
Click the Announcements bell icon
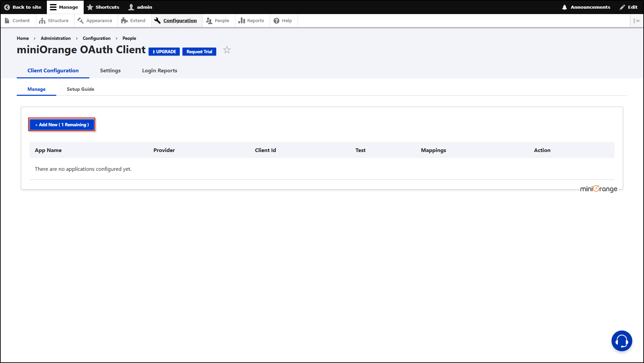(x=564, y=7)
